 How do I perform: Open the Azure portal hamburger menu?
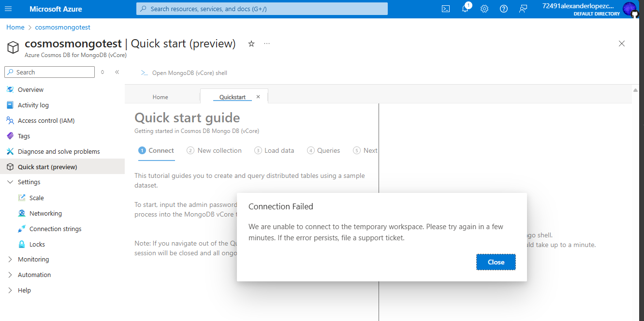click(x=8, y=9)
